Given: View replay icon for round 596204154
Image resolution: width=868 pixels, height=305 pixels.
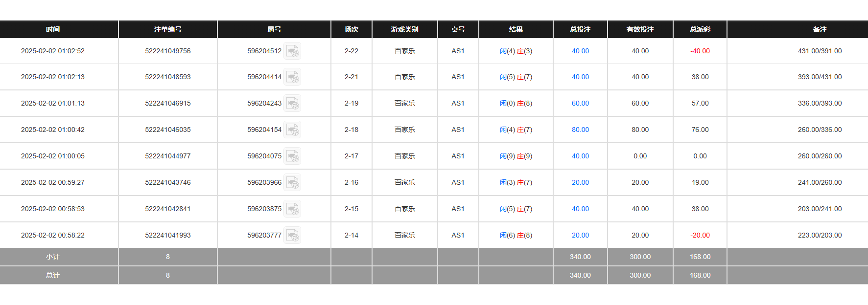Looking at the screenshot, I should (x=292, y=130).
